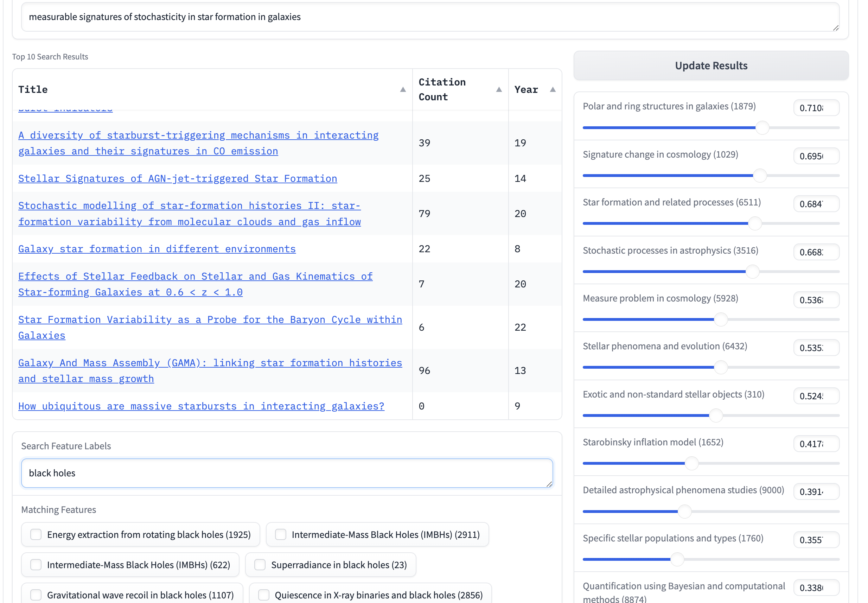Check Energy extraction from rotating black holes
The height and width of the screenshot is (603, 868).
coord(36,534)
